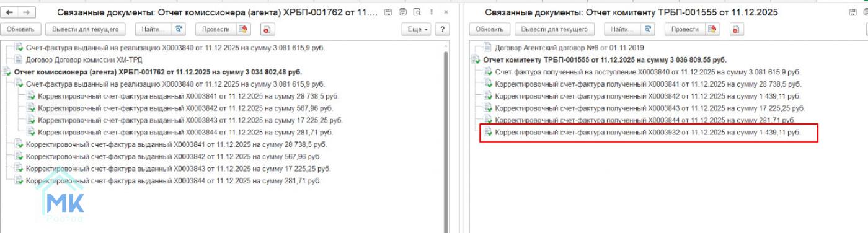This screenshot has width=868, height=233.
Task: Click the Провести button in left window
Action: click(216, 29)
